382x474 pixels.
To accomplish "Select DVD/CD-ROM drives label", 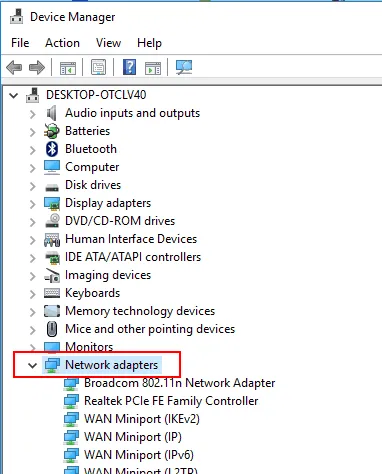I will (120, 221).
